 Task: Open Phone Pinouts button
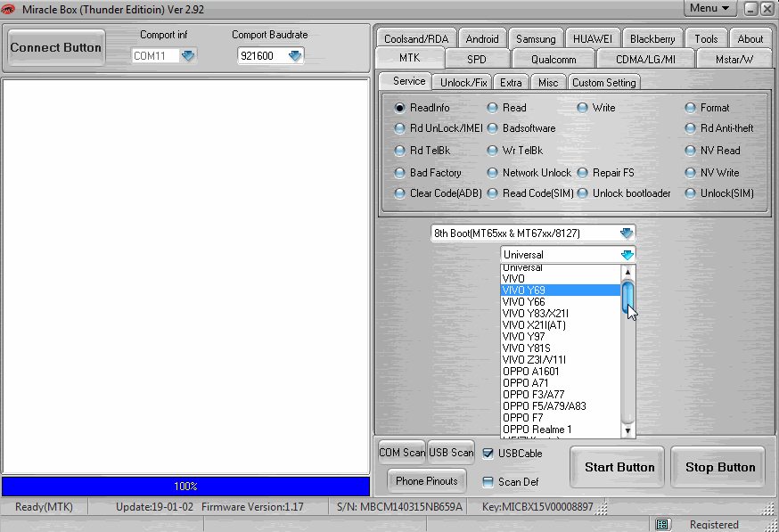pyautogui.click(x=427, y=481)
